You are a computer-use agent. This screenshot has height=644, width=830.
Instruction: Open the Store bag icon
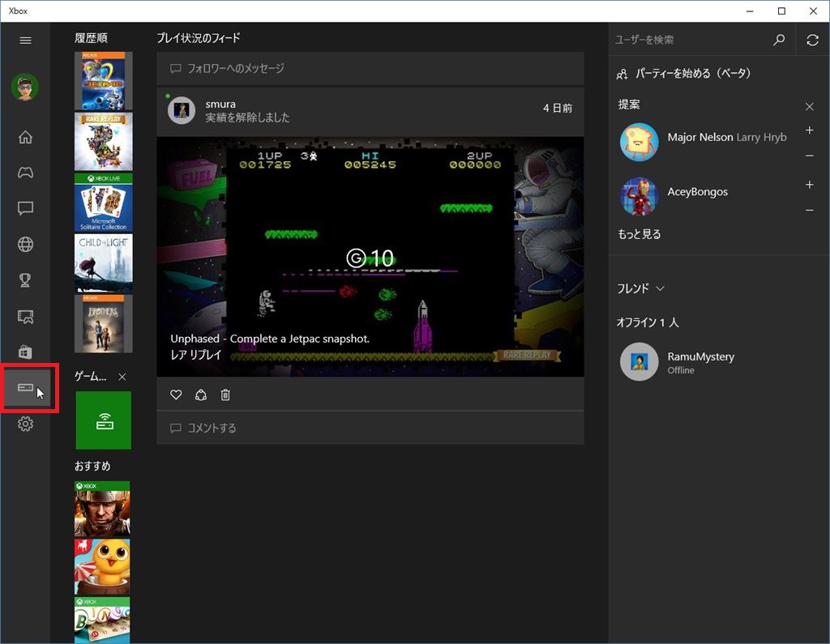[x=25, y=352]
